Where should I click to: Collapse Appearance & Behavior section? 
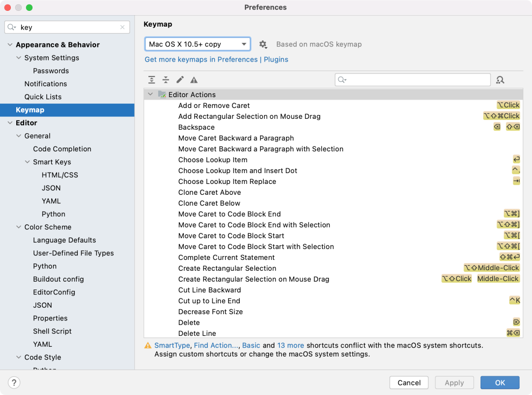(10, 44)
